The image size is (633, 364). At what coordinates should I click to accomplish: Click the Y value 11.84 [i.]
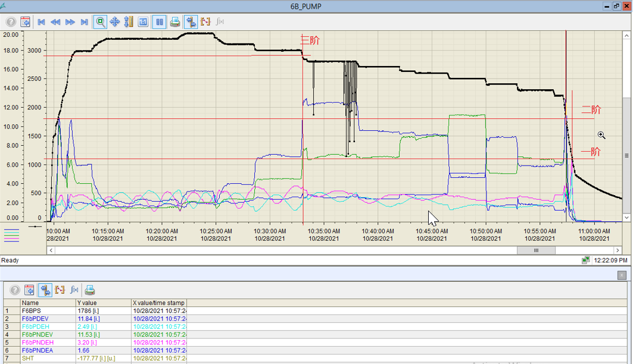[x=89, y=319]
